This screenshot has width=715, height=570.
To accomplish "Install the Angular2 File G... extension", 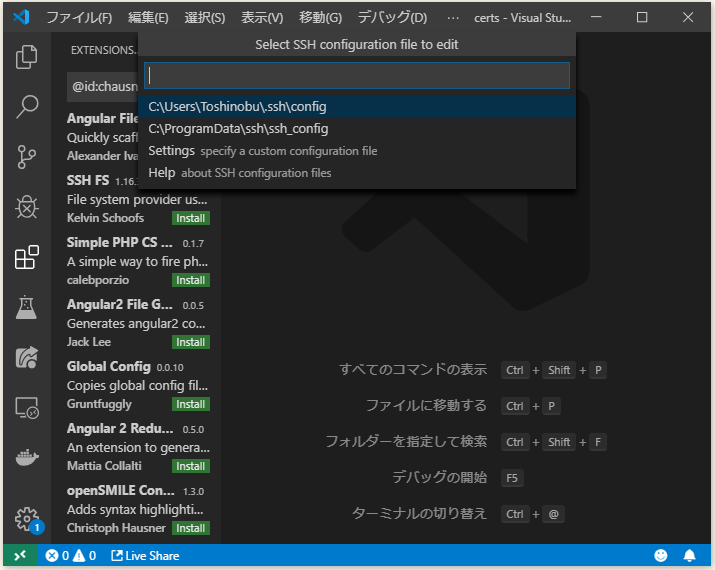I will click(x=191, y=342).
